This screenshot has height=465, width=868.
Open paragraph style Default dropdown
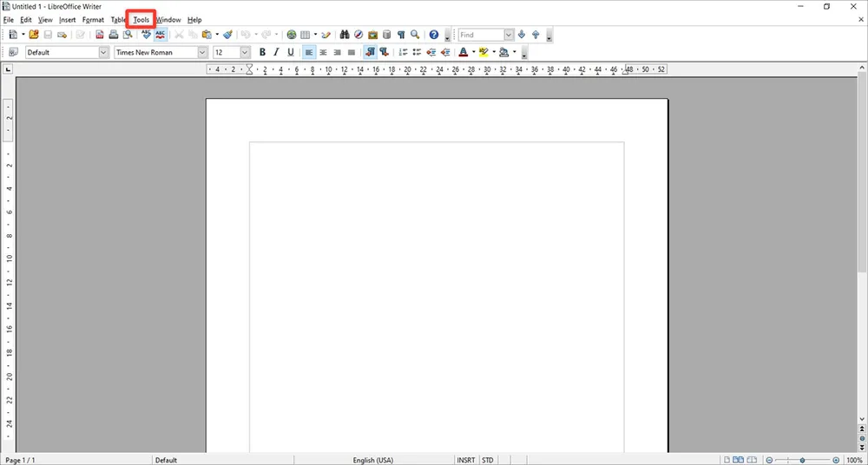point(103,52)
